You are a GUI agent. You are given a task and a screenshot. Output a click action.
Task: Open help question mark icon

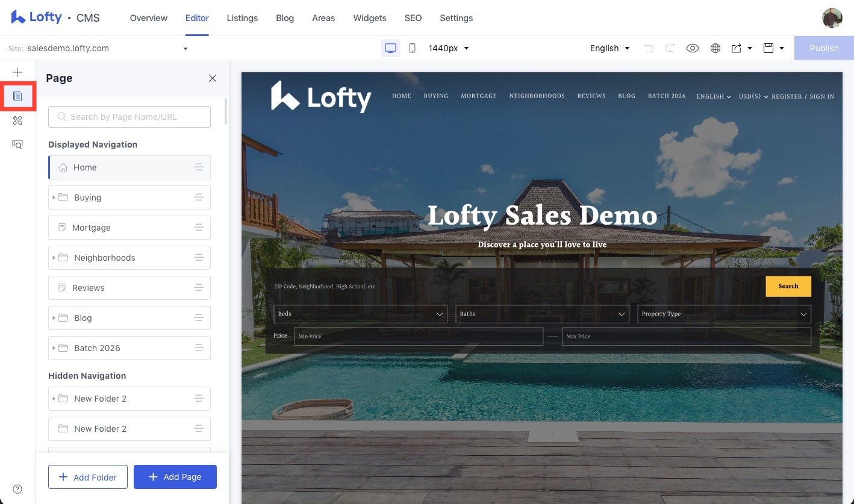tap(17, 489)
